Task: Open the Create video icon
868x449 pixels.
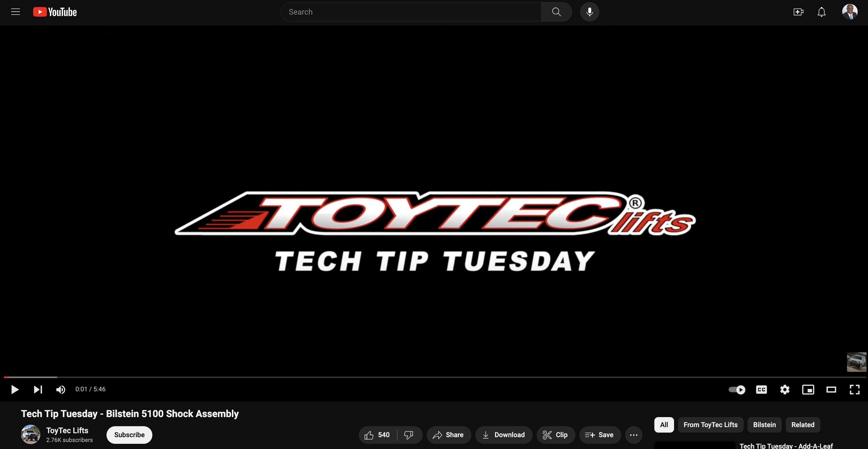Action: click(798, 12)
